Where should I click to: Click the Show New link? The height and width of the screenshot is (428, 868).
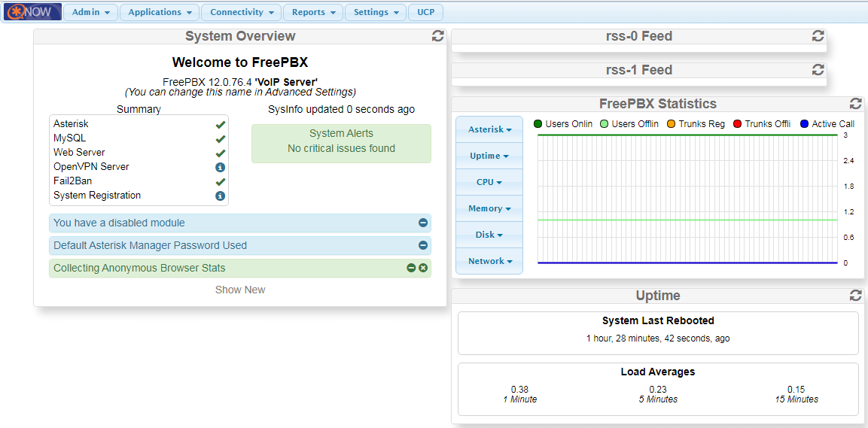point(240,290)
